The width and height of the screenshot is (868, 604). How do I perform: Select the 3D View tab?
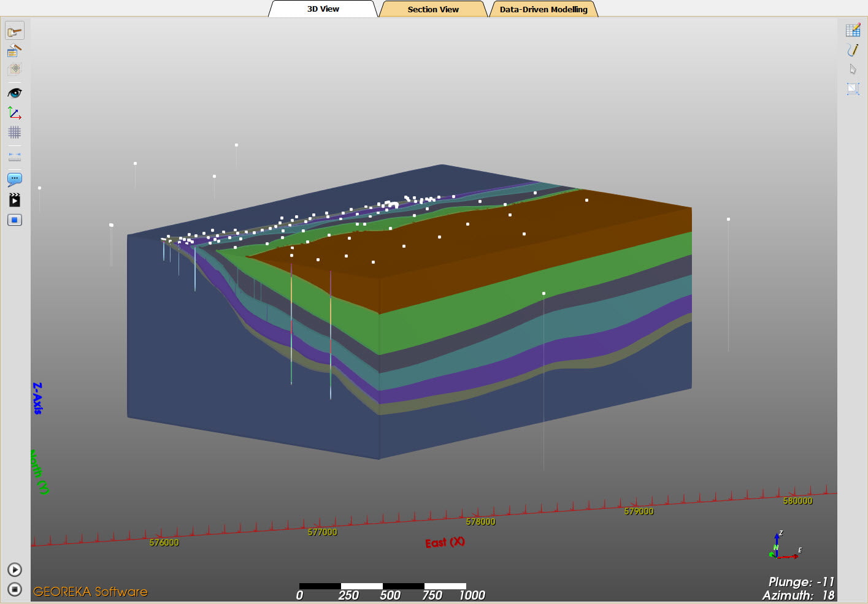[323, 9]
